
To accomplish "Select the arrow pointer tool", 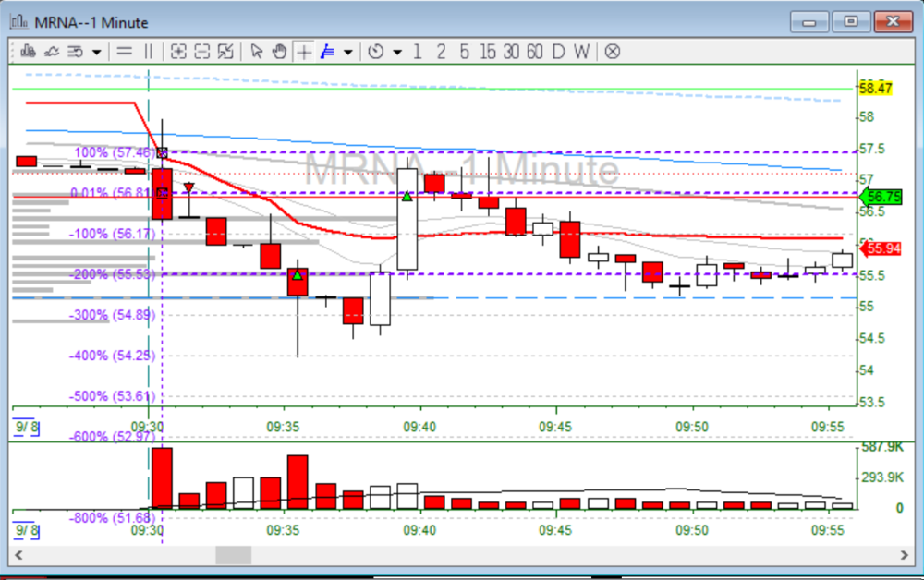I will pyautogui.click(x=257, y=52).
